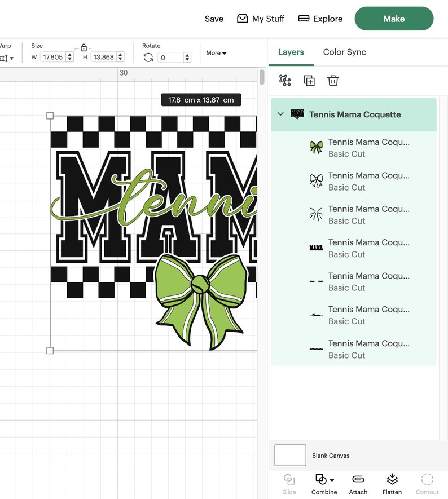This screenshot has width=448, height=499.
Task: Switch to the Color Sync tab
Action: click(345, 52)
